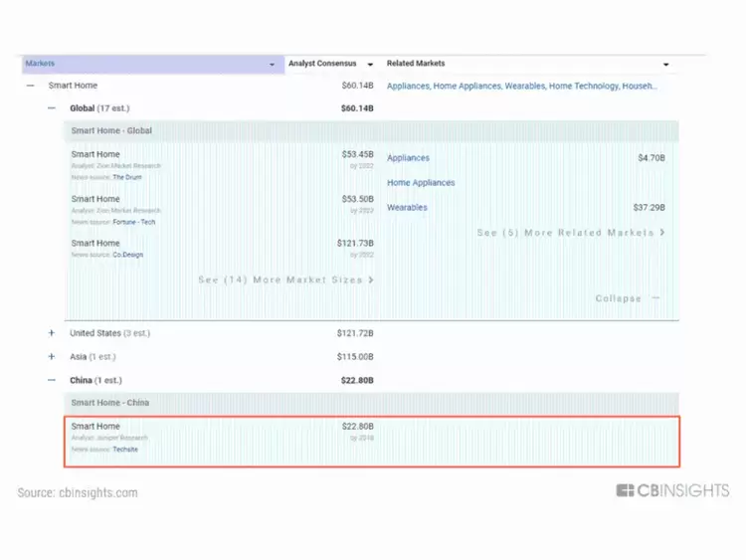Open Fortune - Tech news source link
Screen dimensions: 746x560
click(x=134, y=222)
